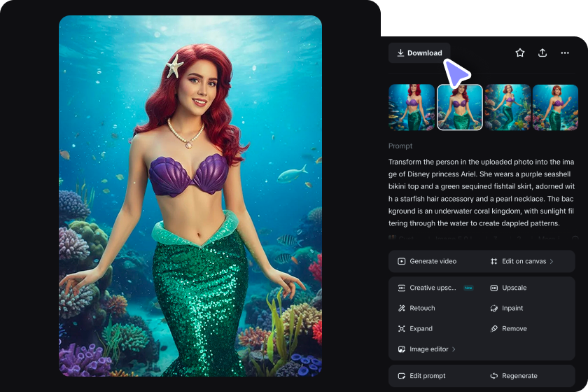Image resolution: width=588 pixels, height=392 pixels.
Task: Click the Remove eraser icon
Action: point(494,328)
